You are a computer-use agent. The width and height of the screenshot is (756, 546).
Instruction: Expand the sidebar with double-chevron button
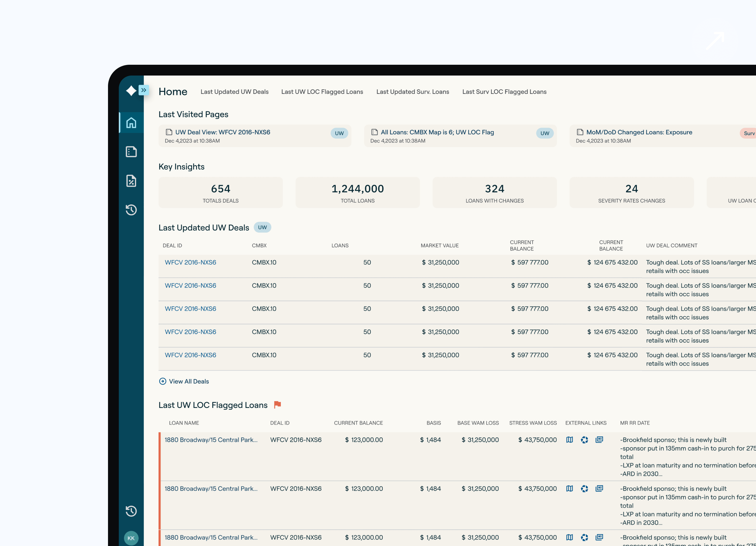point(144,90)
